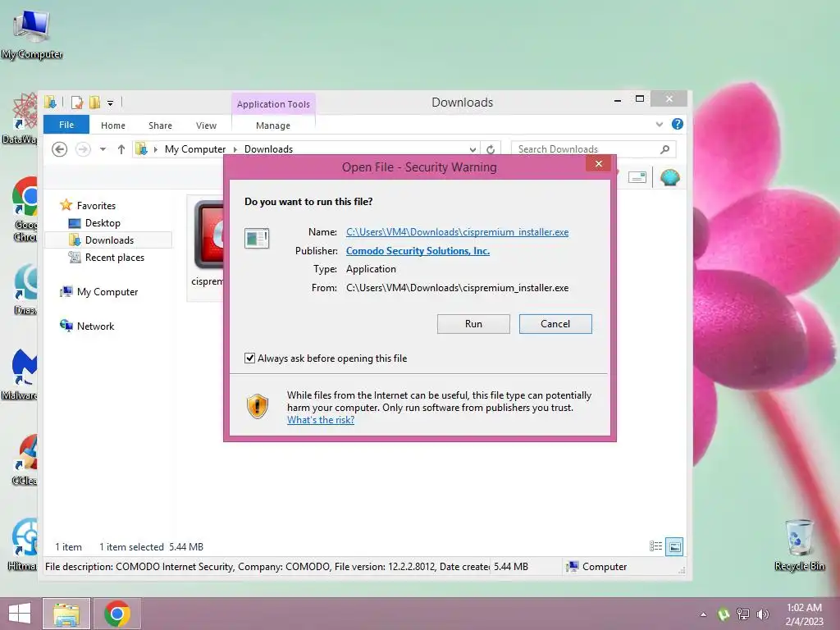840x630 pixels.
Task: Close the Security Warning dialog
Action: click(599, 164)
